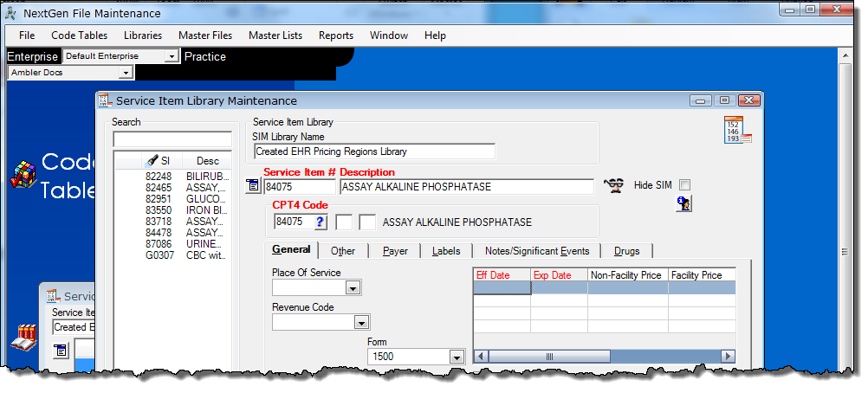Click the first empty CPT4 modifier box
This screenshot has height=393, width=868.
point(344,222)
